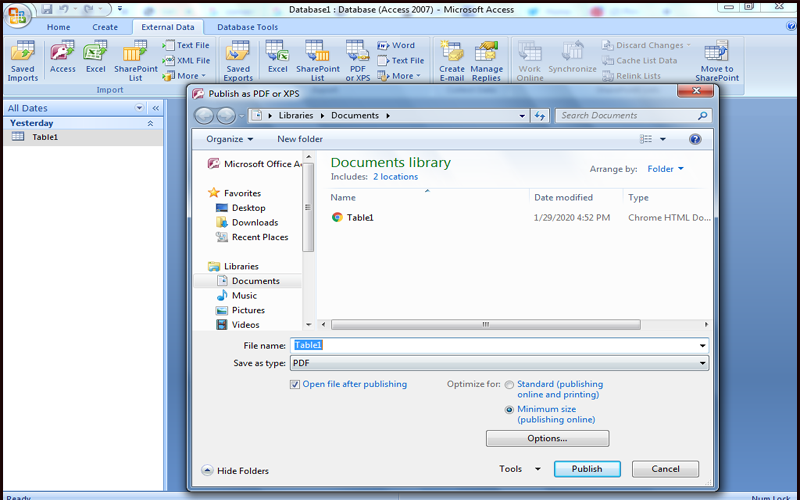
Task: Open Downloads in Favorites
Action: 247,223
